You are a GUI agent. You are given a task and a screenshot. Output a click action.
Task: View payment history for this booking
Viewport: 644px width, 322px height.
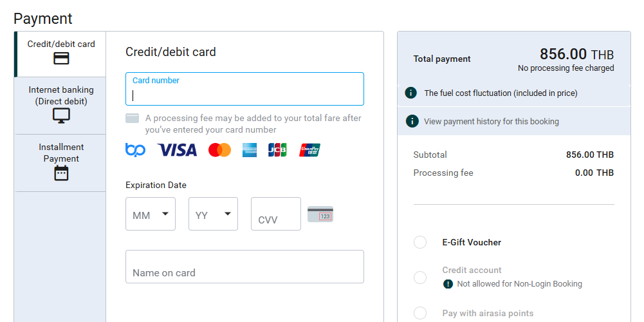[x=492, y=121]
